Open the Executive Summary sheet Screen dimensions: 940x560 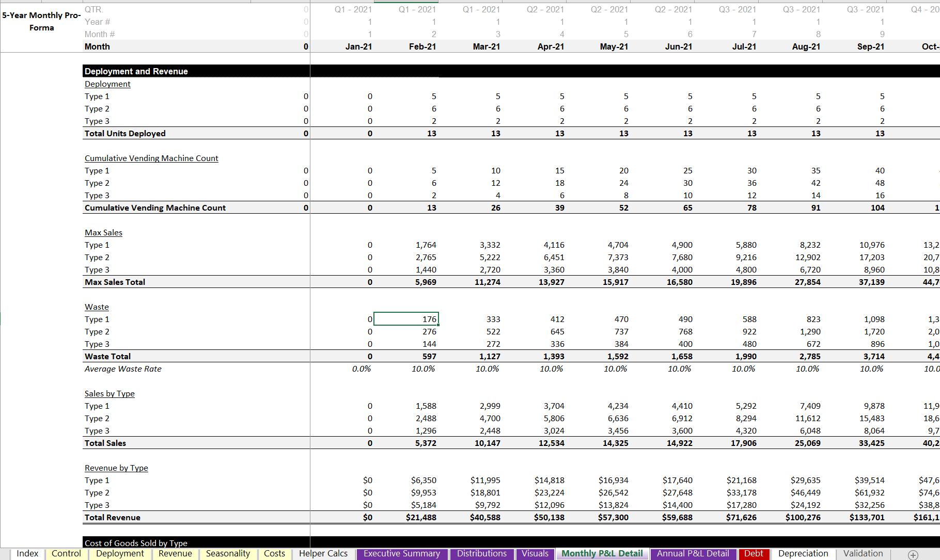[402, 553]
